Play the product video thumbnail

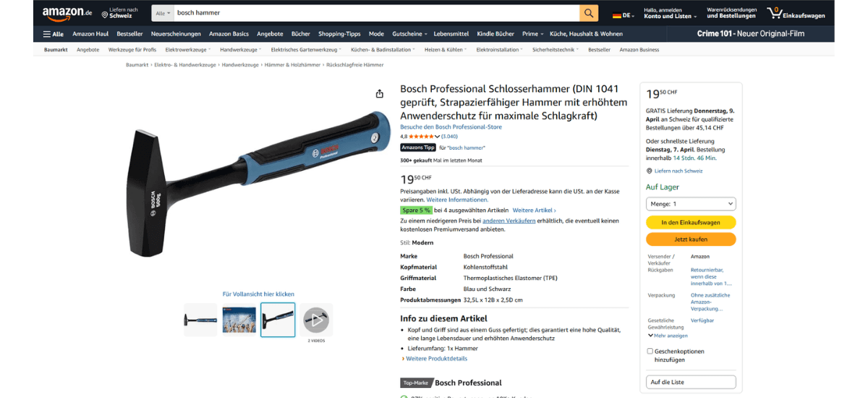click(x=316, y=320)
